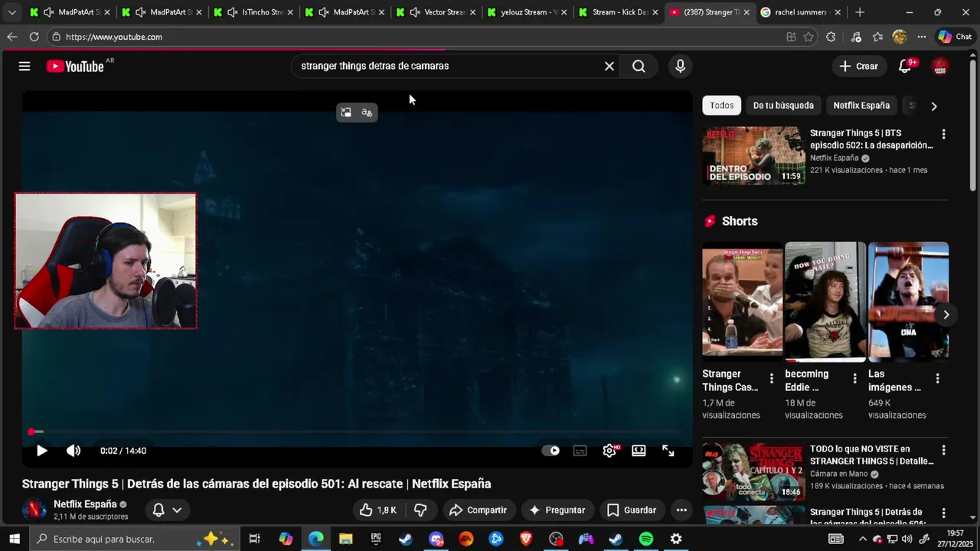Switch to the rachel summers tab
This screenshot has height=551, width=980.
point(801,12)
